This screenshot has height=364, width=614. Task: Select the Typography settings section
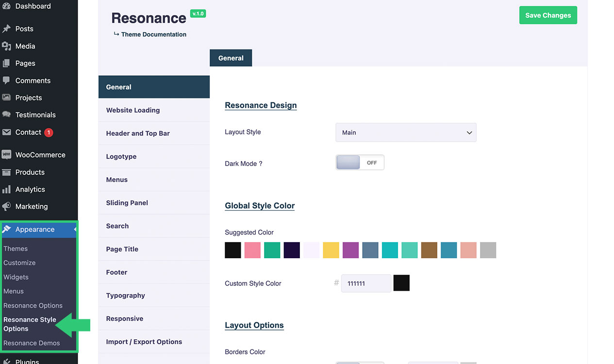click(x=126, y=296)
